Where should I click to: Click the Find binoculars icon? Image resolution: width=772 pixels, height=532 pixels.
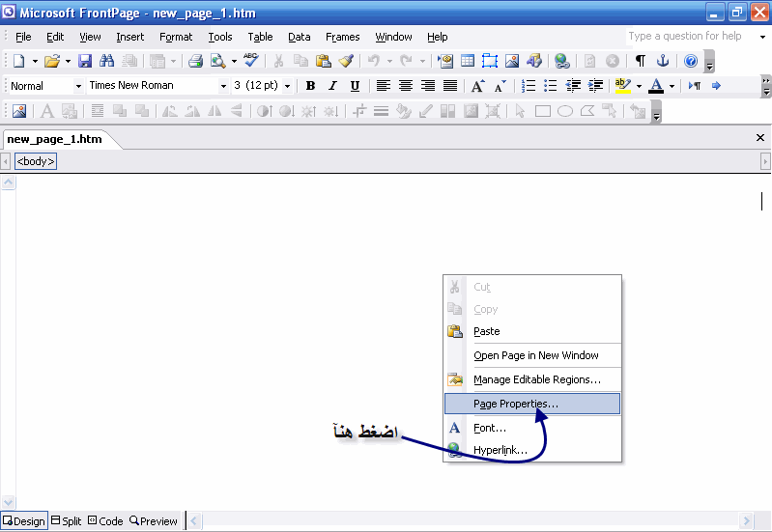tap(107, 61)
